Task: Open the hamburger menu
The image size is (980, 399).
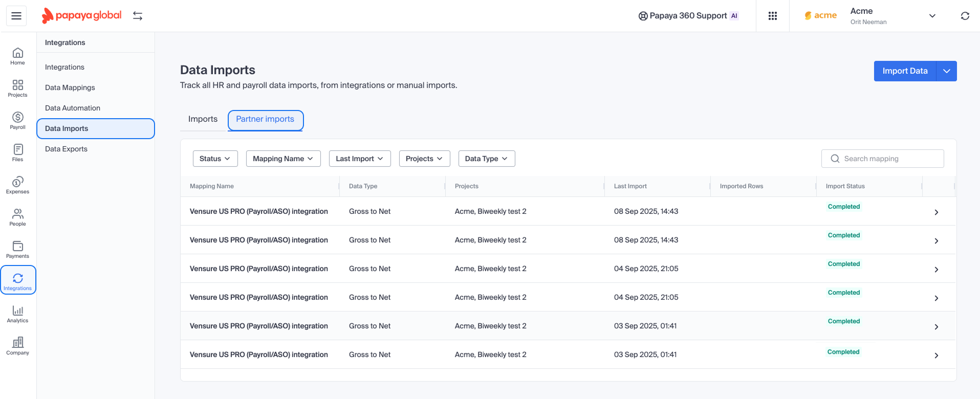Action: click(16, 16)
